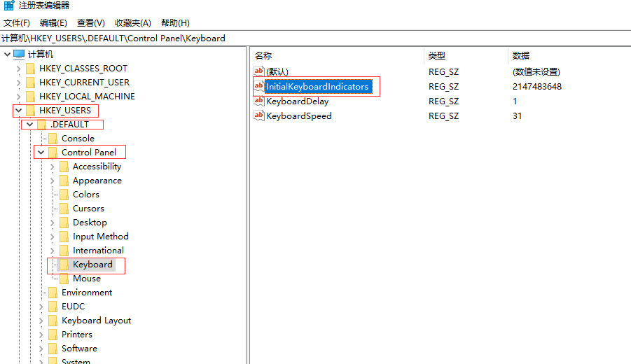The image size is (631, 364).
Task: Click the Mouse key folder icon
Action: [x=64, y=279]
